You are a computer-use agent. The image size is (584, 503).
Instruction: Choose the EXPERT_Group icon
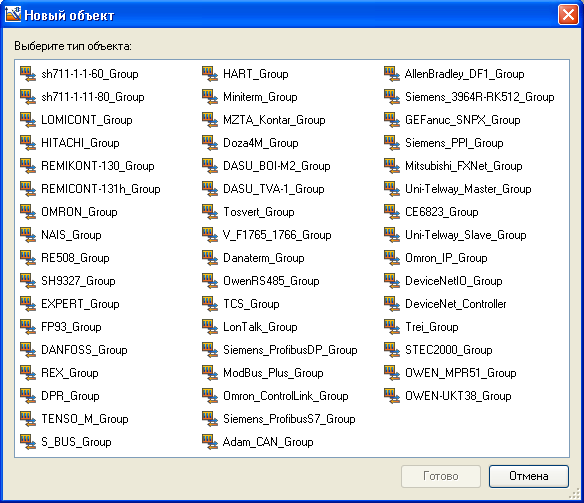28,304
